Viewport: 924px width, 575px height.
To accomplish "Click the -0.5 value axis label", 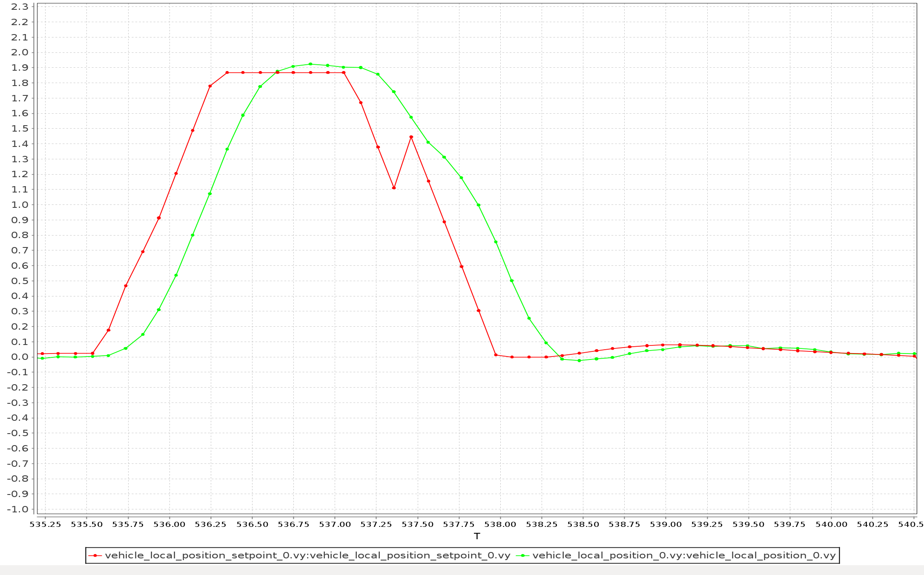I will (17, 433).
